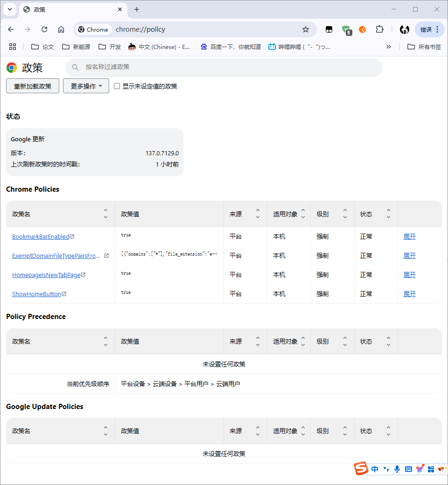The height and width of the screenshot is (485, 448).
Task: Click the external link icon next to ExemptDomainFileTypePairsFro...
Action: point(106,256)
